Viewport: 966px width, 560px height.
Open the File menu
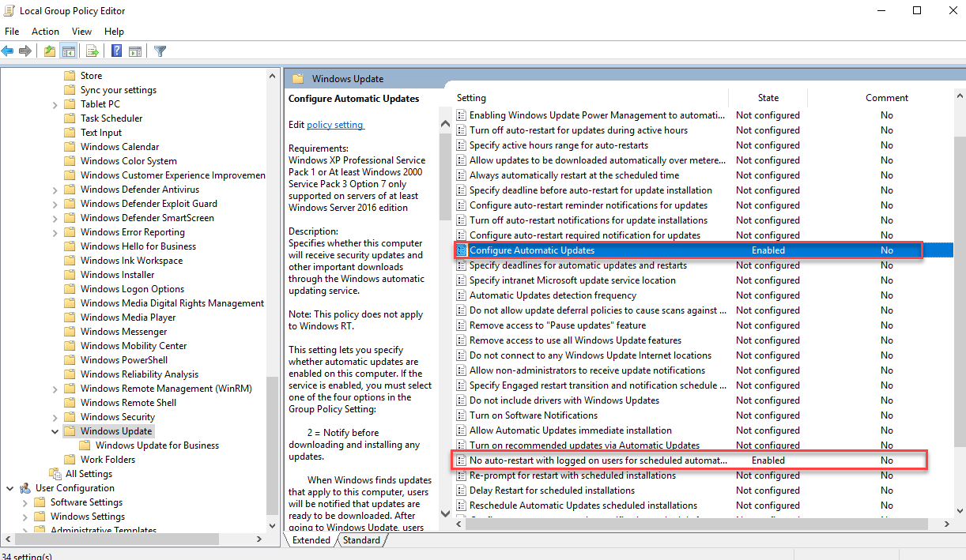(12, 32)
